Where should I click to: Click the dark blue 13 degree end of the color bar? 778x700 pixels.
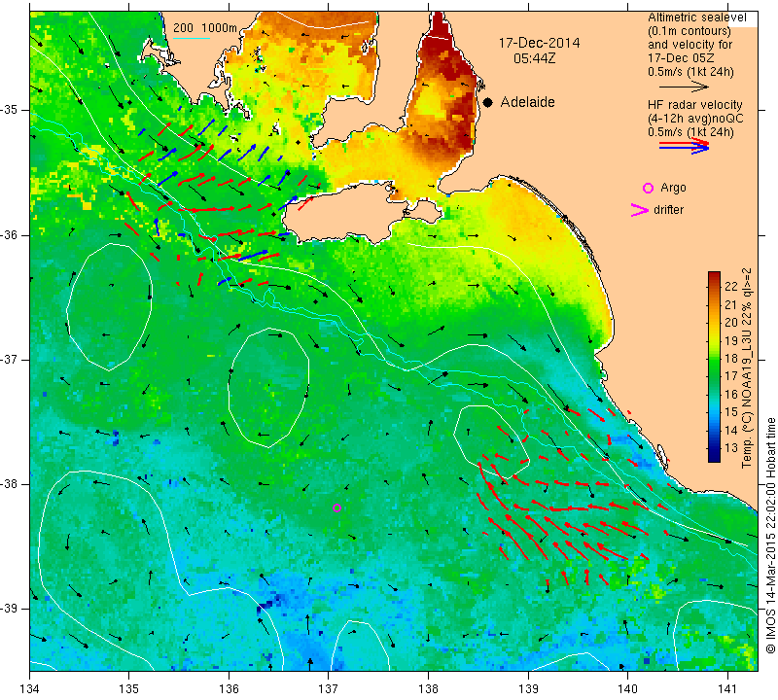[714, 455]
